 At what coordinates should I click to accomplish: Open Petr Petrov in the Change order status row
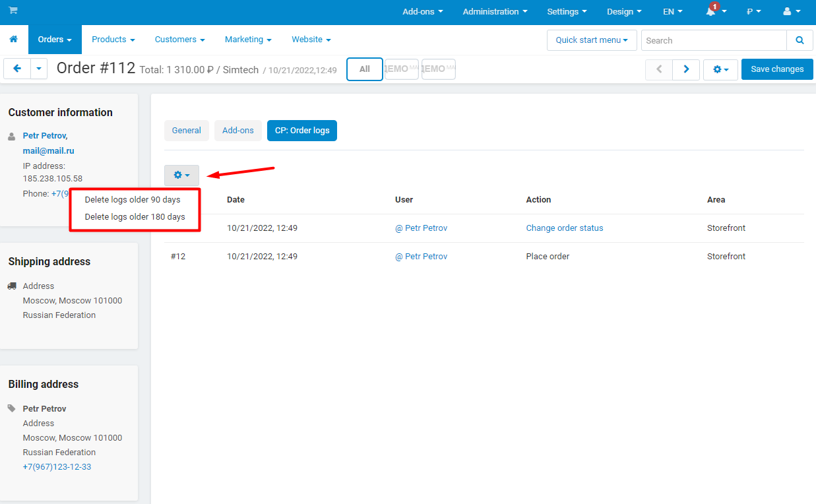pyautogui.click(x=422, y=228)
